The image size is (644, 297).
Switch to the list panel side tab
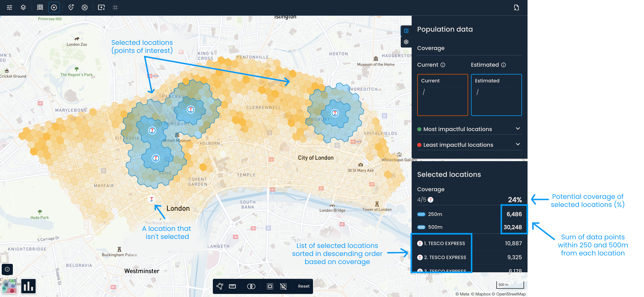[x=406, y=31]
